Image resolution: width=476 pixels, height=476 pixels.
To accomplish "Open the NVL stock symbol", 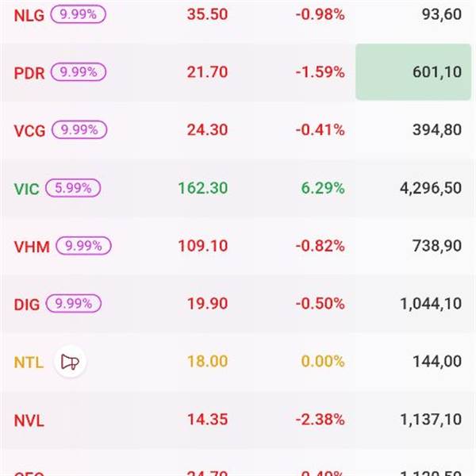I will coord(29,420).
